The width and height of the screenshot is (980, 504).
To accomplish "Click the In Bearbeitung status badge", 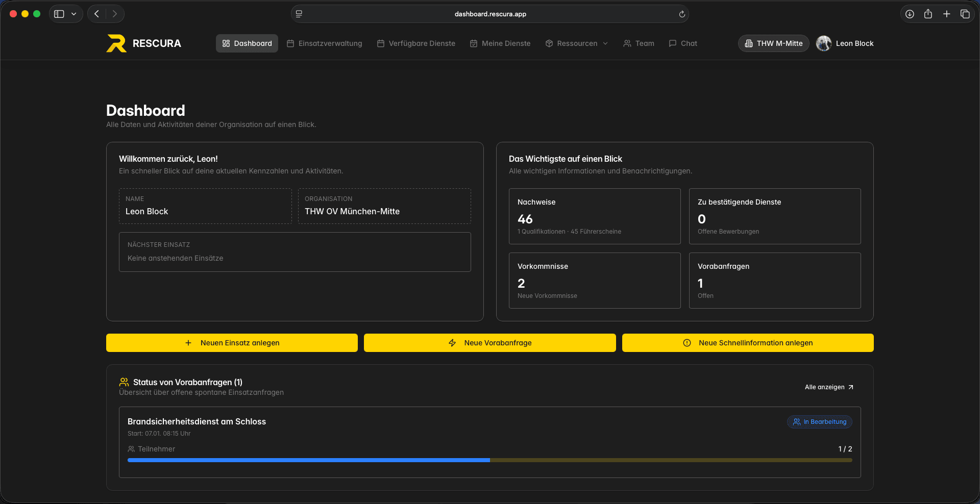I will pos(819,422).
